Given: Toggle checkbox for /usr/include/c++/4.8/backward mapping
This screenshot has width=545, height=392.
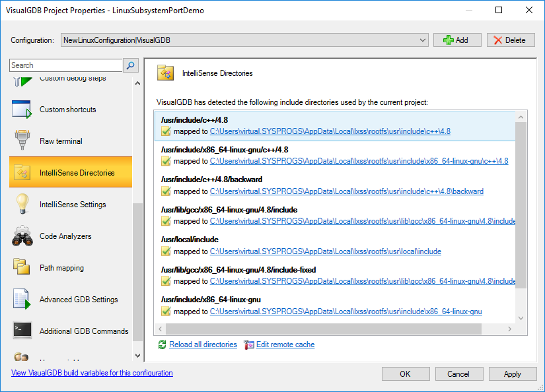Looking at the screenshot, I should pyautogui.click(x=166, y=191).
